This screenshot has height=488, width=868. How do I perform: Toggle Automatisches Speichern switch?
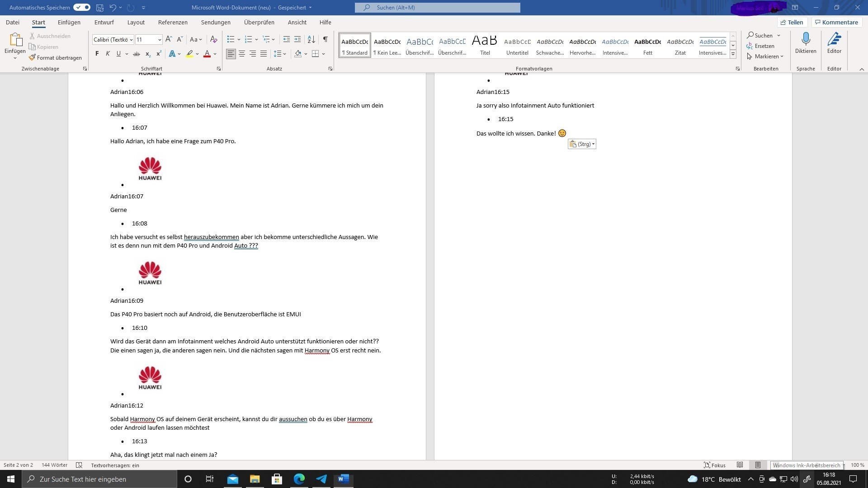click(x=82, y=8)
